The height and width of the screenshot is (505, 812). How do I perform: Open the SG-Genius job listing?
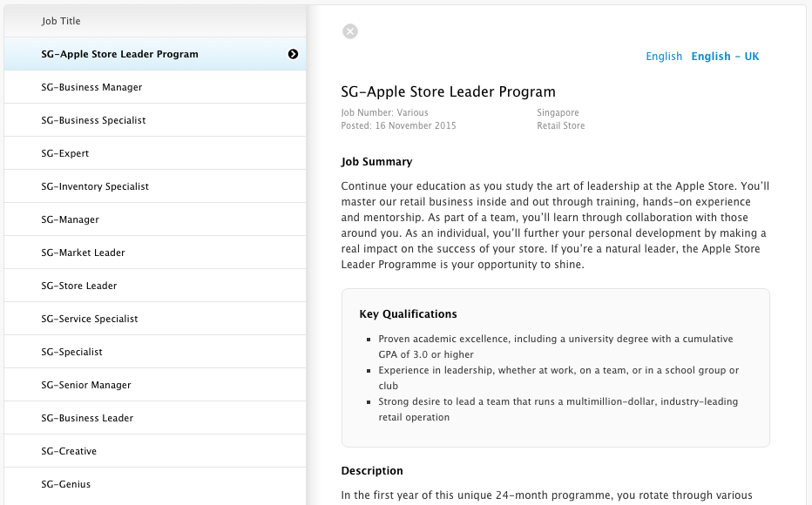click(155, 484)
